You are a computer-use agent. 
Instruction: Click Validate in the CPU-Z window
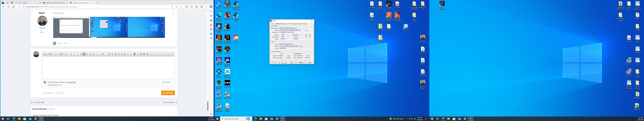coord(301,63)
